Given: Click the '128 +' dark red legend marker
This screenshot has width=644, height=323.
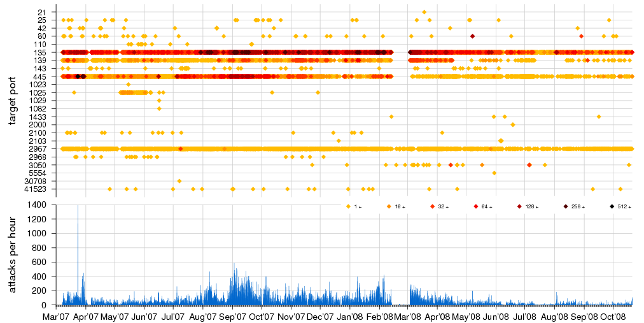Looking at the screenshot, I should [x=519, y=206].
